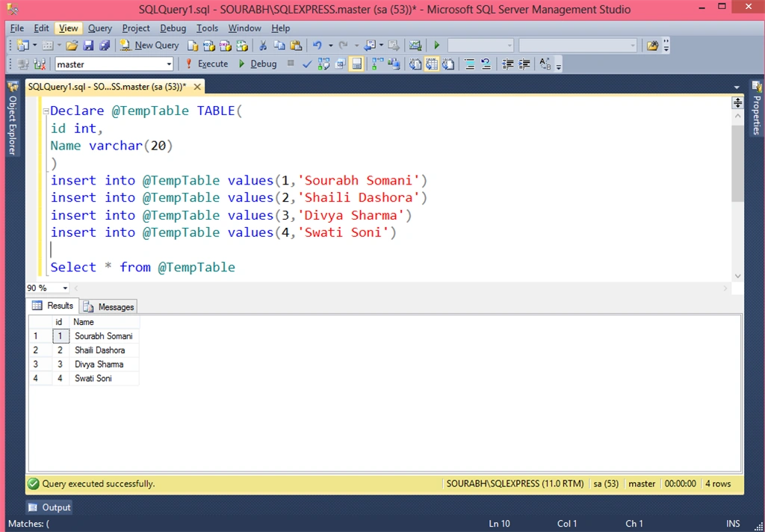765x532 pixels.
Task: Click Display Estimated Execution Plan icon
Action: click(323, 64)
